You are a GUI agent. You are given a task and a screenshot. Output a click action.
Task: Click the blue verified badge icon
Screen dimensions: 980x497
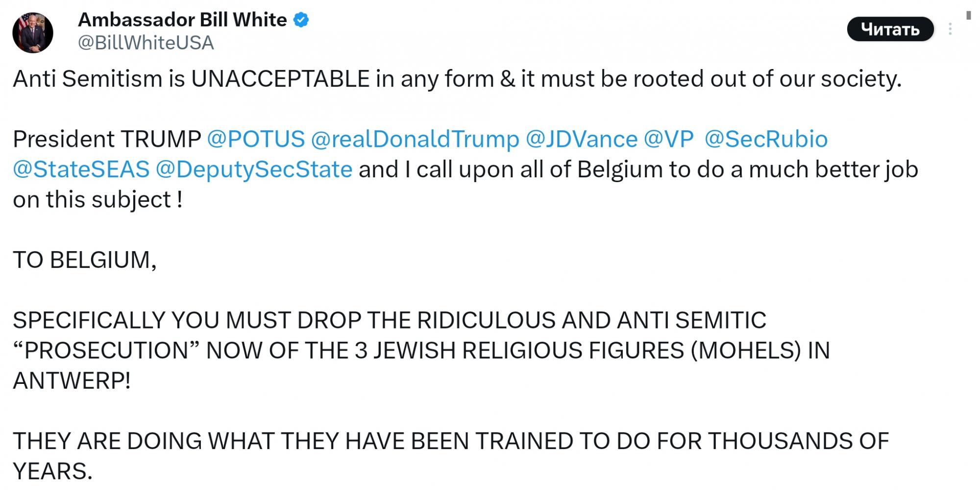click(x=301, y=20)
